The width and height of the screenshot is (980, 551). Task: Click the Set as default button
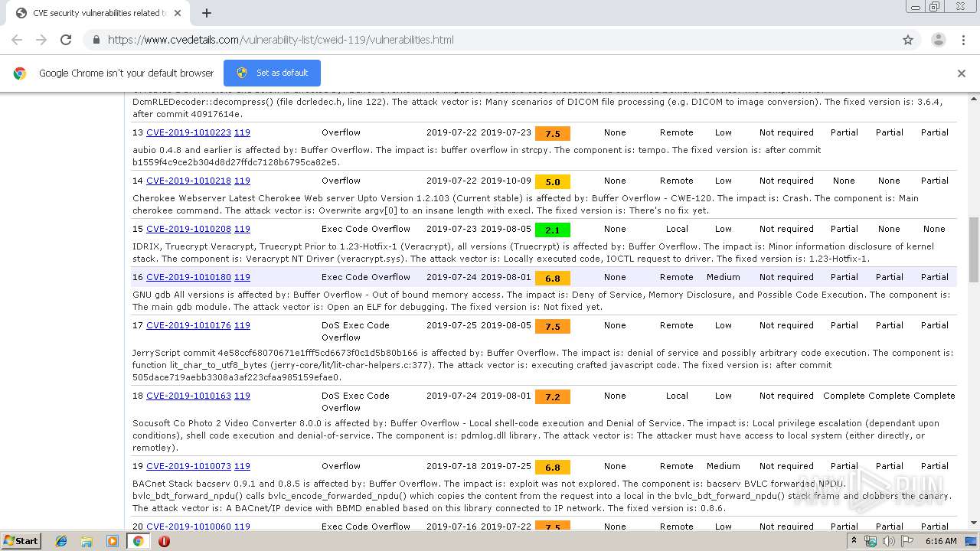click(x=272, y=73)
